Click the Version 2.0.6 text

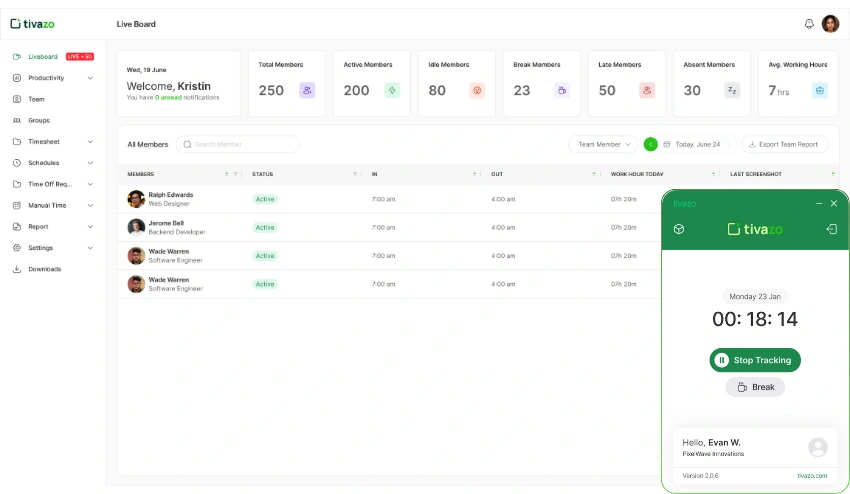700,476
